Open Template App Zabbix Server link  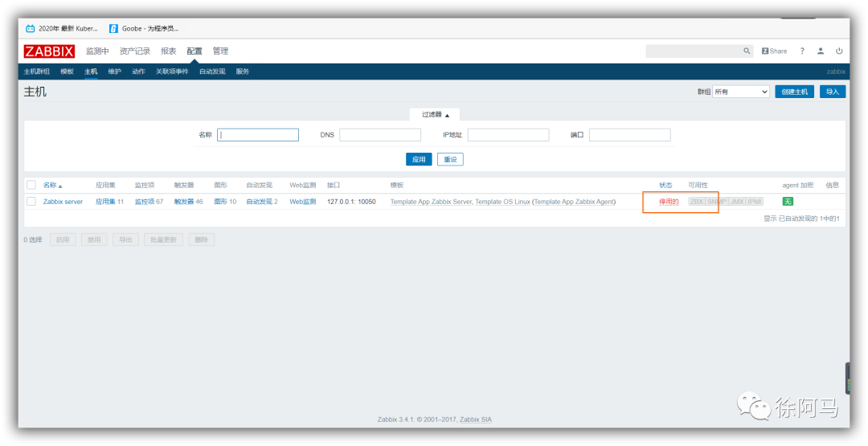pos(431,202)
